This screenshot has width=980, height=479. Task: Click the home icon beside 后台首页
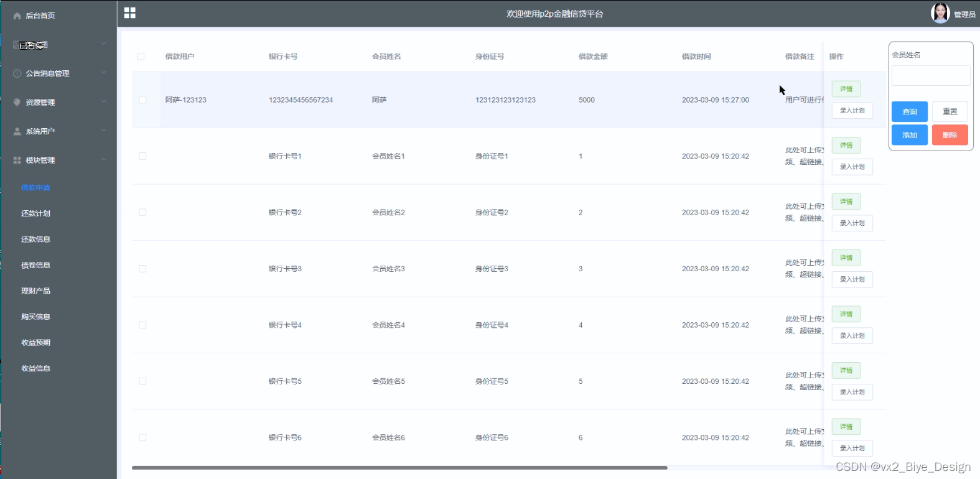click(x=17, y=16)
